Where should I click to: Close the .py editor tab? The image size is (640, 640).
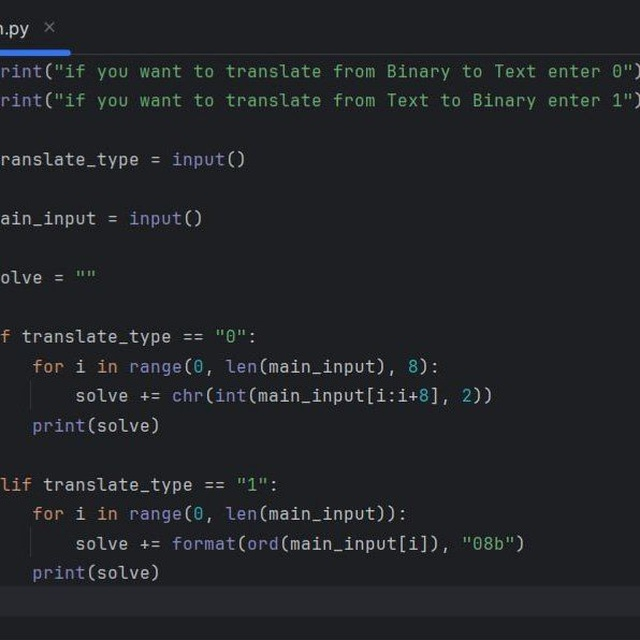50,27
